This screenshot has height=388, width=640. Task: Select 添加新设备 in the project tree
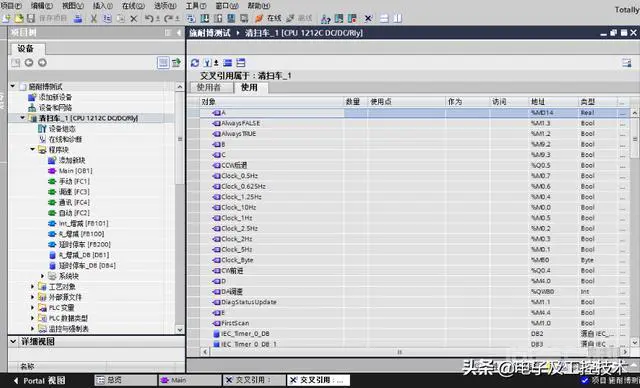(51, 97)
